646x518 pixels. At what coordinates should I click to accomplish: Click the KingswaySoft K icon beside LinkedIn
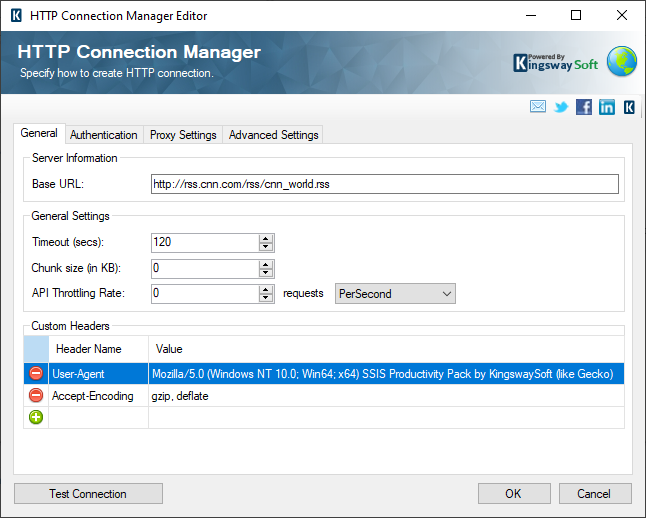(629, 107)
